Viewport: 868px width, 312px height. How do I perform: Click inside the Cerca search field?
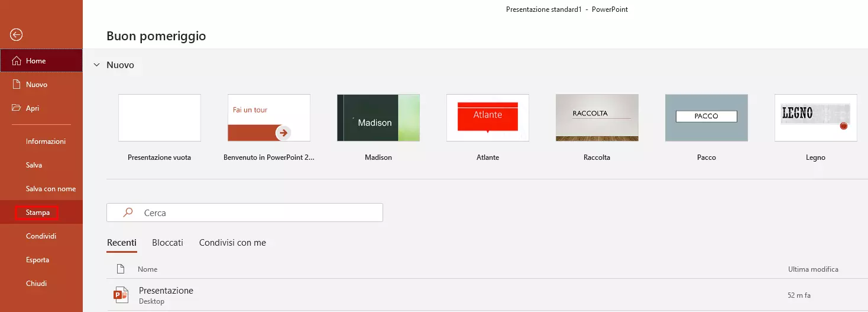(x=245, y=213)
